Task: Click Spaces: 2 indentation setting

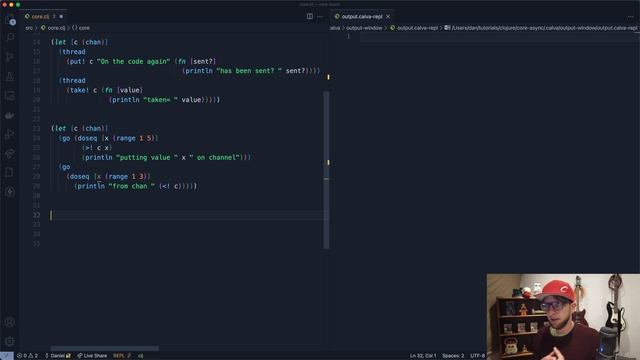Action: click(x=453, y=356)
